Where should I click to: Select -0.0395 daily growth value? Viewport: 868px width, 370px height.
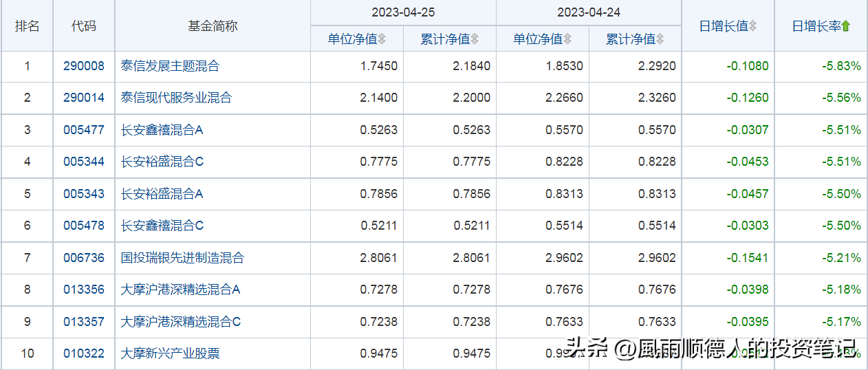click(x=748, y=322)
